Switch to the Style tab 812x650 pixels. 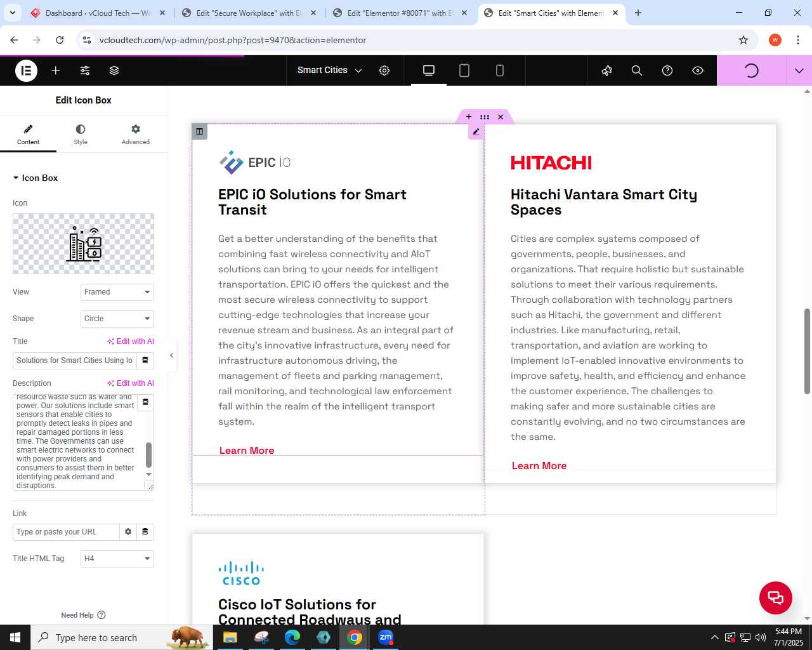81,134
